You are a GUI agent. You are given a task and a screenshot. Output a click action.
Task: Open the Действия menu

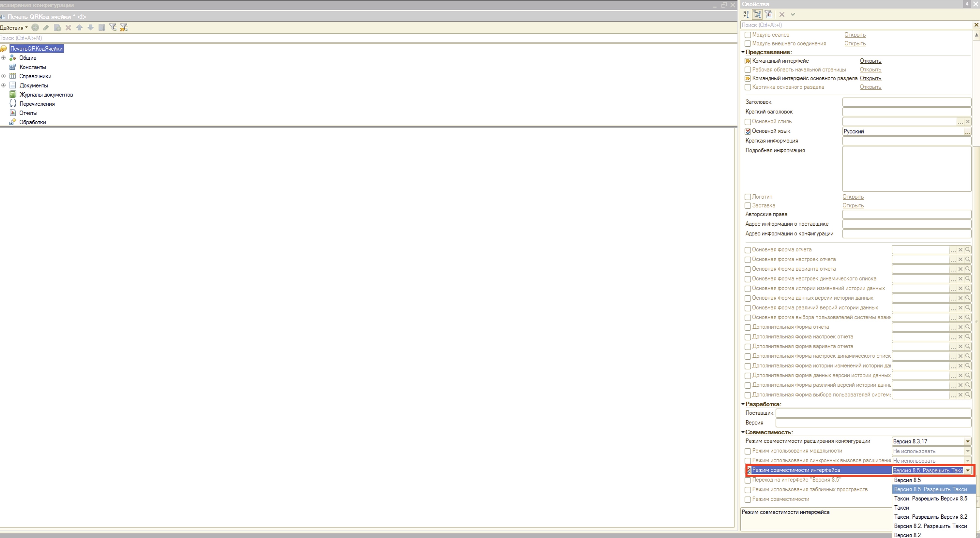click(14, 28)
